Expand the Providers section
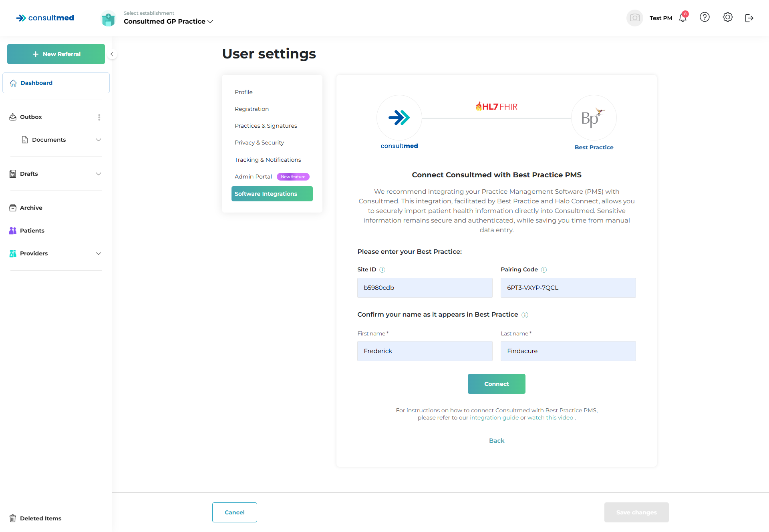Image resolution: width=769 pixels, height=532 pixels. tap(99, 253)
